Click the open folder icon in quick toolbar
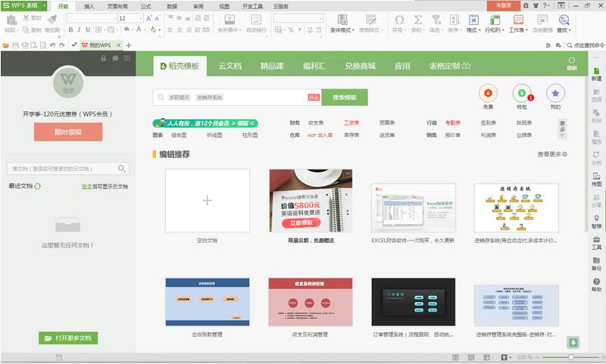The height and width of the screenshot is (364, 606). coord(6,45)
